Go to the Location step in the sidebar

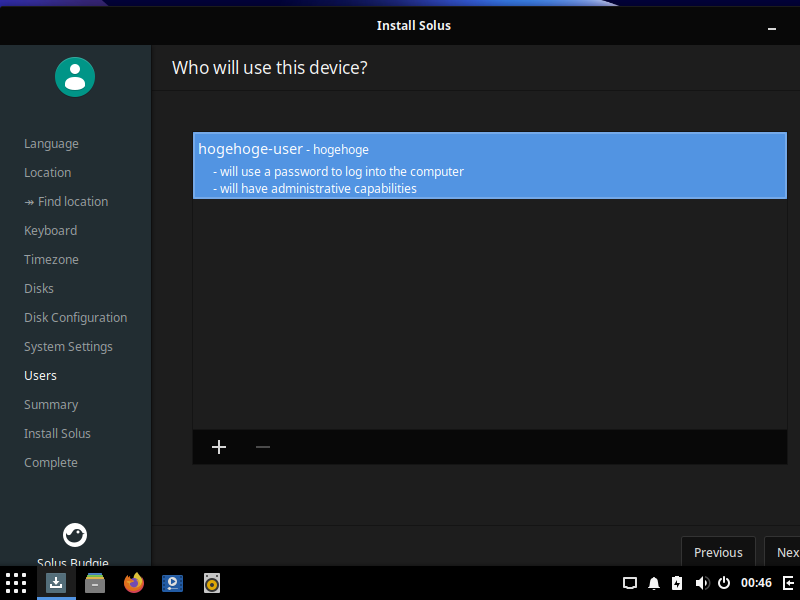[x=47, y=172]
